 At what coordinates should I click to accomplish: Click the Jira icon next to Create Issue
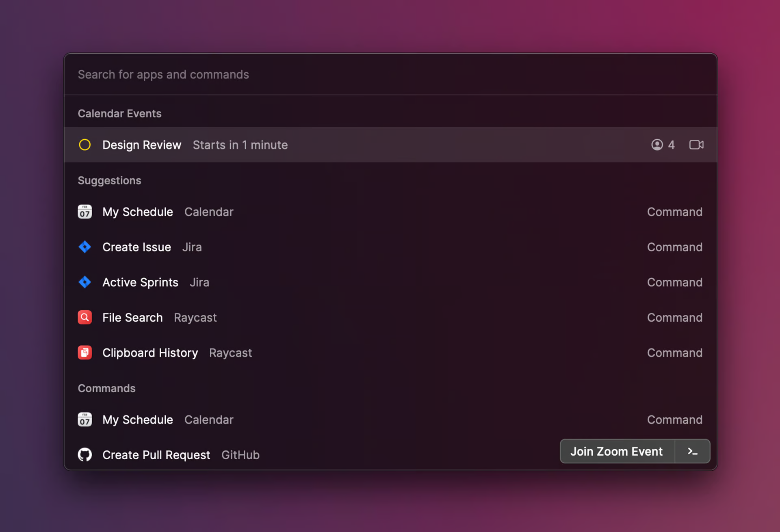pyautogui.click(x=84, y=247)
